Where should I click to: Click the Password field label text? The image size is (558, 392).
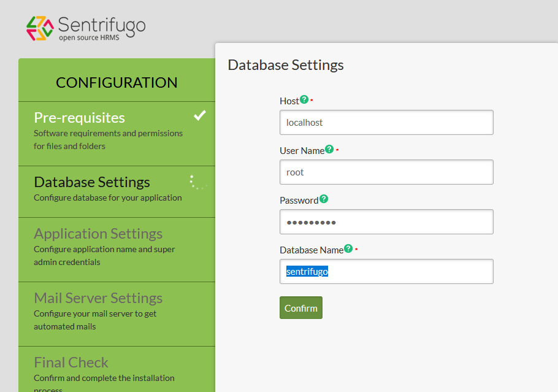(299, 201)
